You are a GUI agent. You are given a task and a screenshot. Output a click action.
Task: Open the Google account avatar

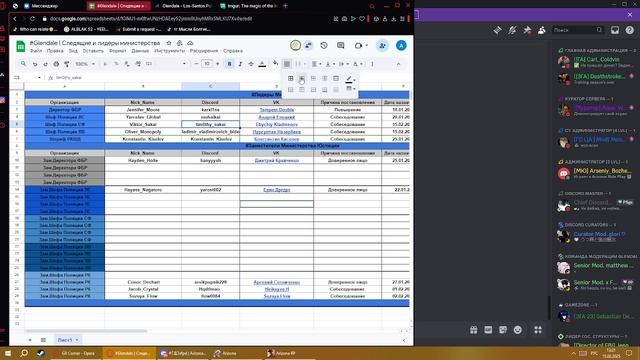coord(401,46)
